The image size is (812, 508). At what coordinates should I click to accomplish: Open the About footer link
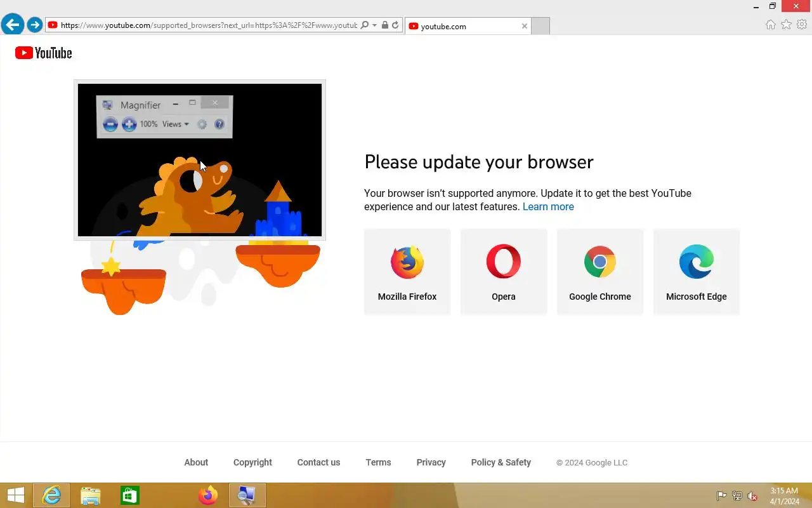click(196, 462)
